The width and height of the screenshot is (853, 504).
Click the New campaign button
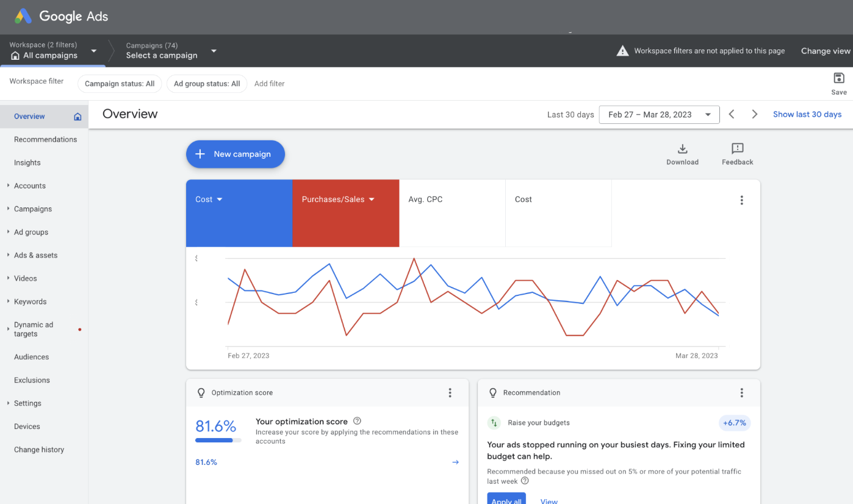point(235,154)
